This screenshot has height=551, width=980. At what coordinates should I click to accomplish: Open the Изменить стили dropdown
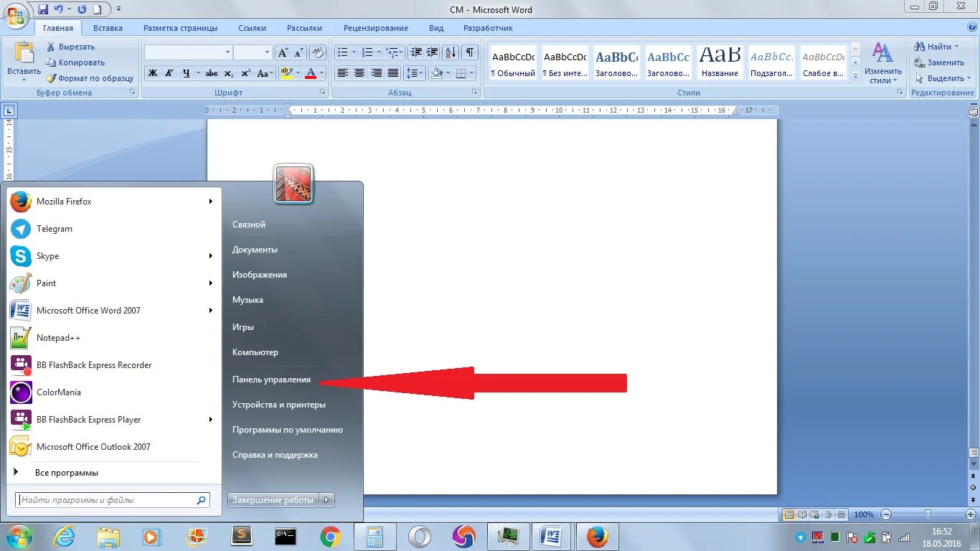883,63
